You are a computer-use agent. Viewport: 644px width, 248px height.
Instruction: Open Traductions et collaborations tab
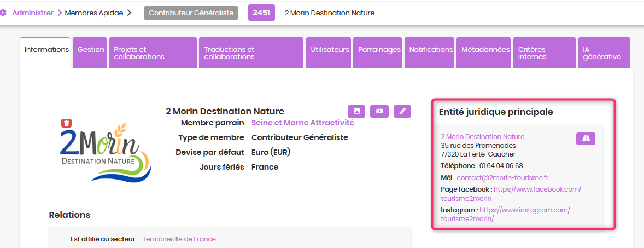point(251,53)
